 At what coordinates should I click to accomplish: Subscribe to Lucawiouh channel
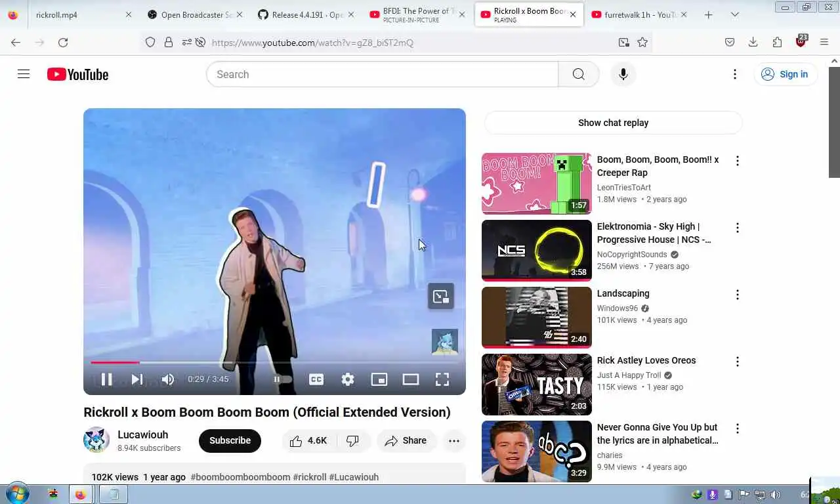[x=230, y=440]
